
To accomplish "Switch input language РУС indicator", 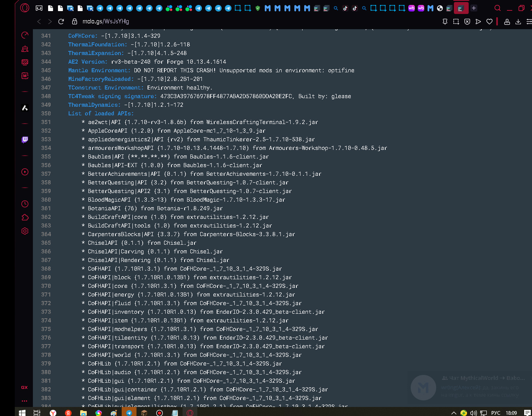I will (496, 413).
